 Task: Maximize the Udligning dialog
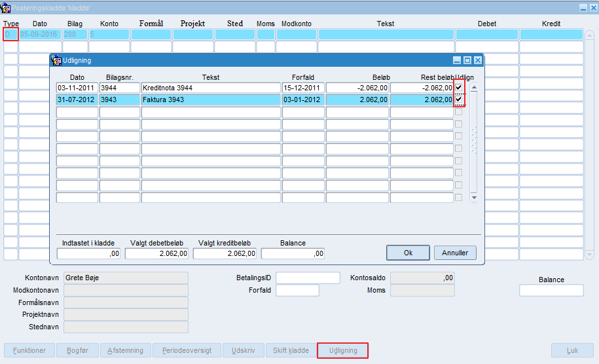coord(467,60)
